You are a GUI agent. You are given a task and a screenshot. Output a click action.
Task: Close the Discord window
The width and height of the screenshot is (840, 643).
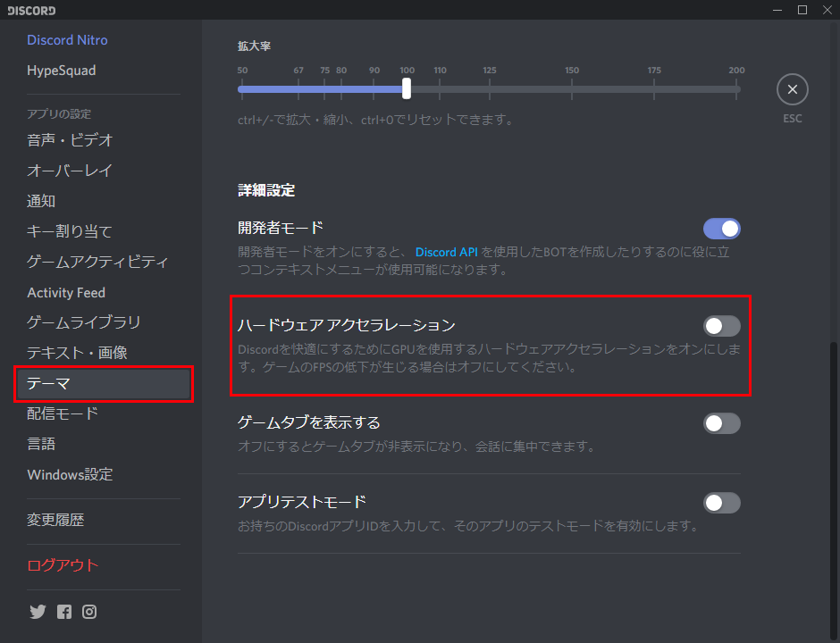tap(827, 10)
